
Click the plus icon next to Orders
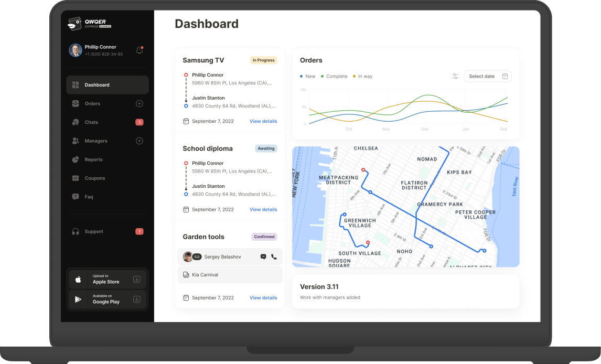pos(139,104)
